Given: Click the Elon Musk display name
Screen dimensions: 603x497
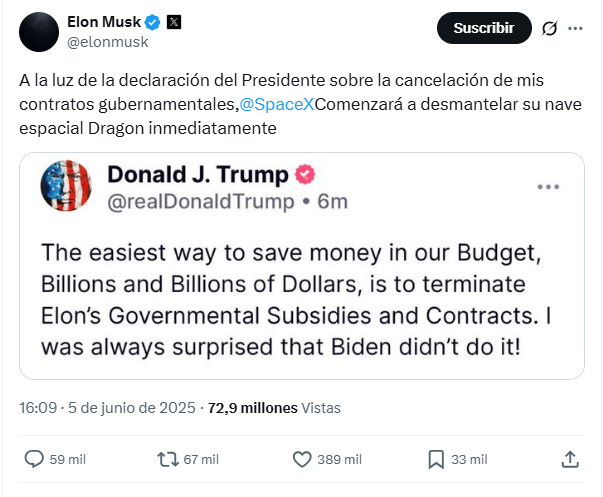Looking at the screenshot, I should pos(104,22).
